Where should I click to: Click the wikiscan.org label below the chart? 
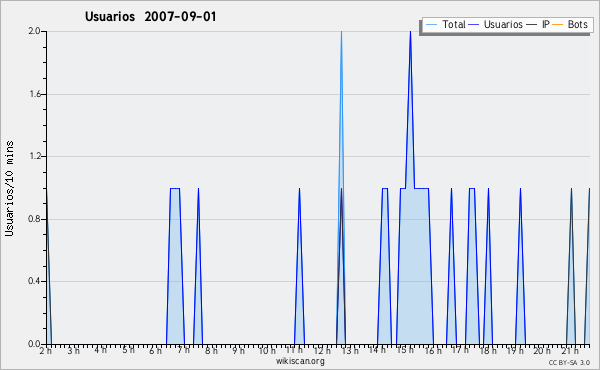(300, 361)
